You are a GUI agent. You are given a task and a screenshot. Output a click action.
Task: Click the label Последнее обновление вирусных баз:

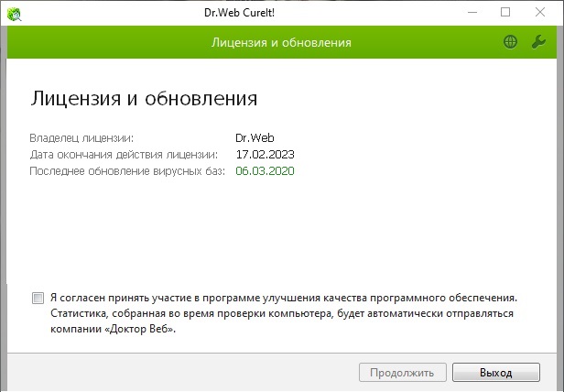point(127,170)
